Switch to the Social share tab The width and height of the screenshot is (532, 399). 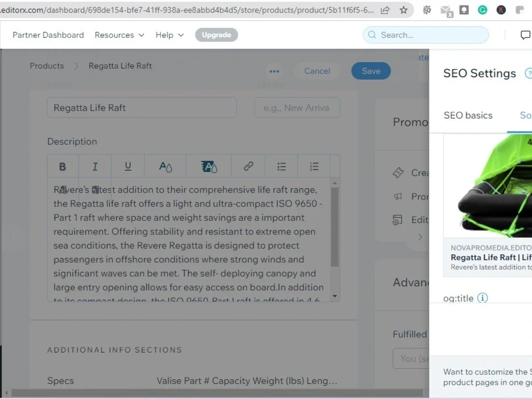pyautogui.click(x=526, y=115)
